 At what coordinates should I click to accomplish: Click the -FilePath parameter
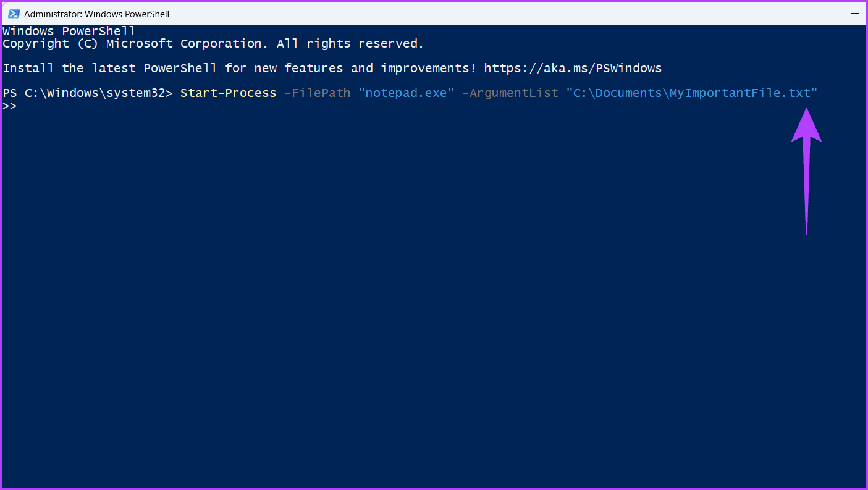[318, 93]
